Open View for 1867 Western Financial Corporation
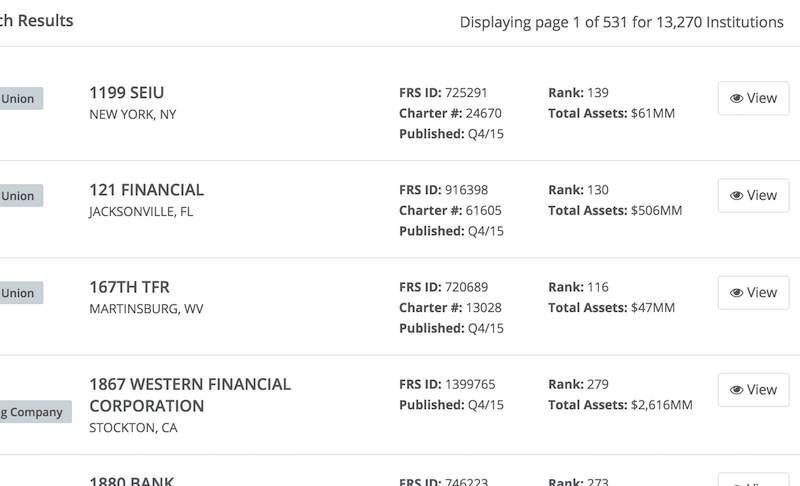Image resolution: width=800 pixels, height=486 pixels. pyautogui.click(x=753, y=390)
